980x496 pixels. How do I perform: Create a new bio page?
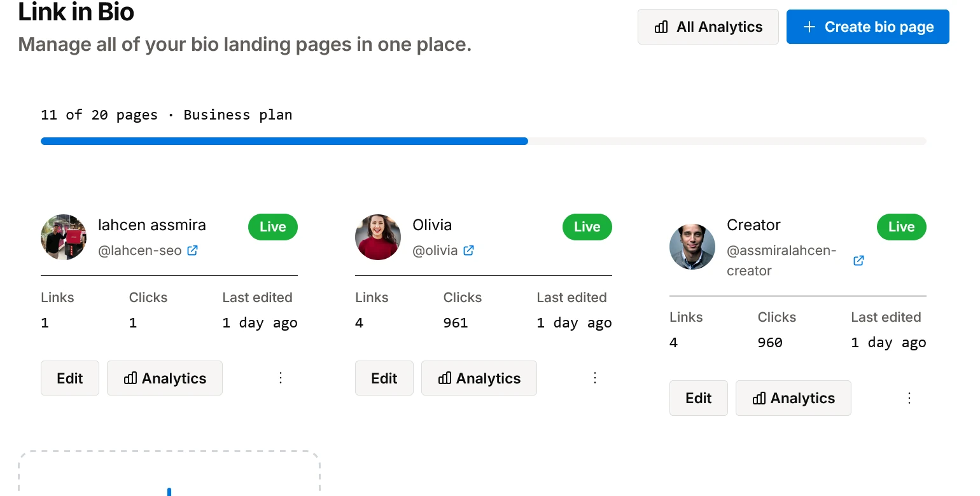point(868,27)
